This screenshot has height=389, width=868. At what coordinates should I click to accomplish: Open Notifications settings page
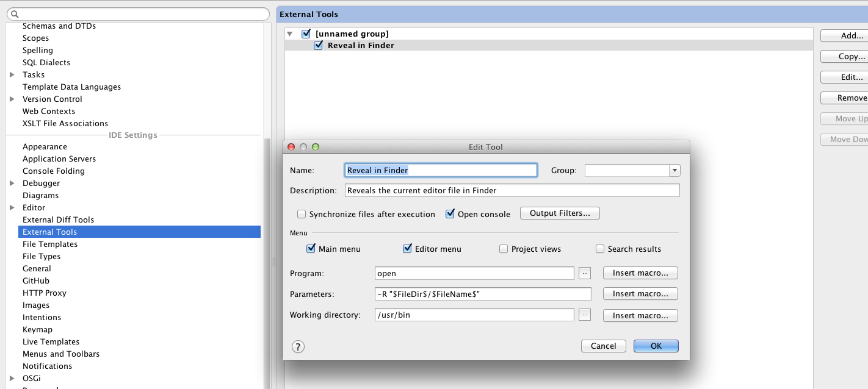pos(47,366)
